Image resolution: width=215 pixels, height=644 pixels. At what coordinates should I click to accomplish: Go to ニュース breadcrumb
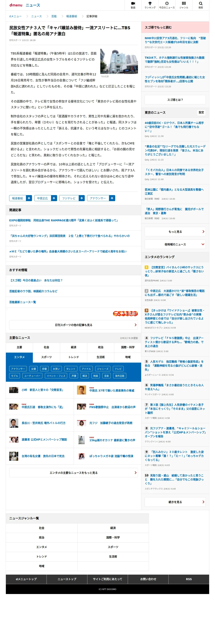36,16
